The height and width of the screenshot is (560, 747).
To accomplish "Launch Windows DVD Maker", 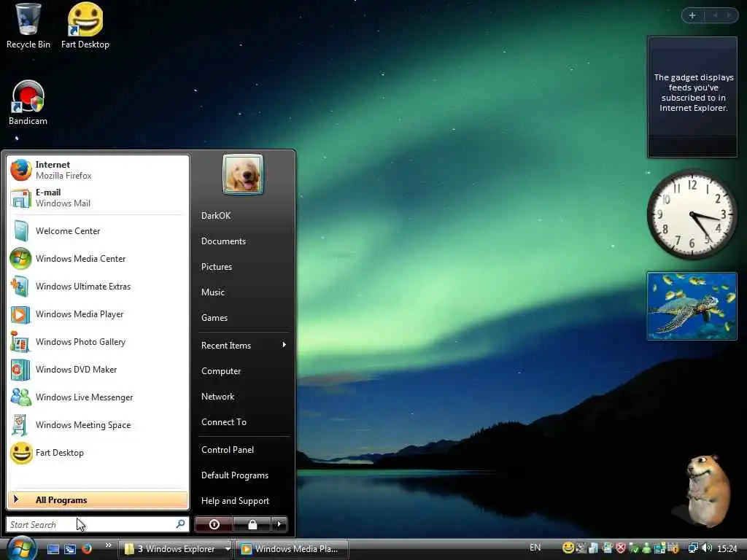I will click(x=98, y=370).
